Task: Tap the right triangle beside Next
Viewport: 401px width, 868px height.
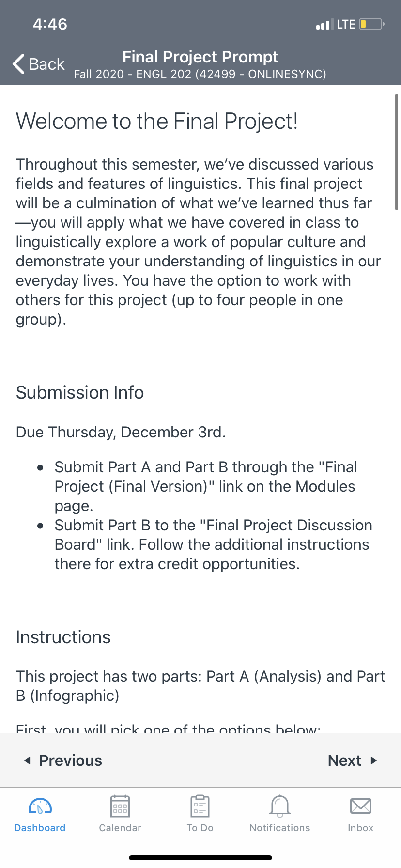Action: tap(374, 760)
